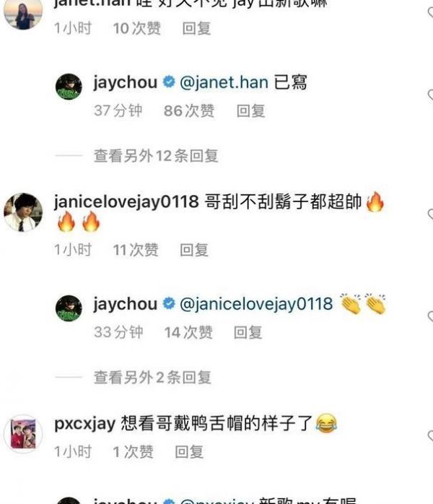The height and width of the screenshot is (504, 433).
Task: Tap jaychou's avatar beside clapping emoji reply
Action: [69, 308]
